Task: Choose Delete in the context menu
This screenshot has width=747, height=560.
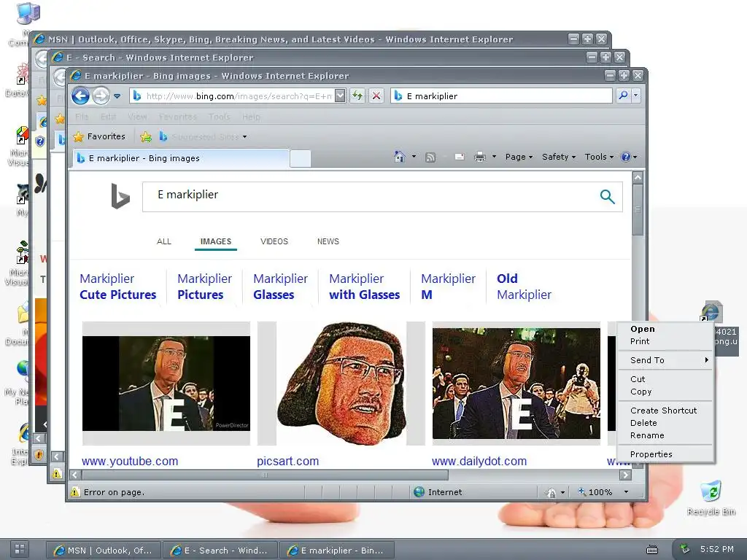Action: coord(665,423)
